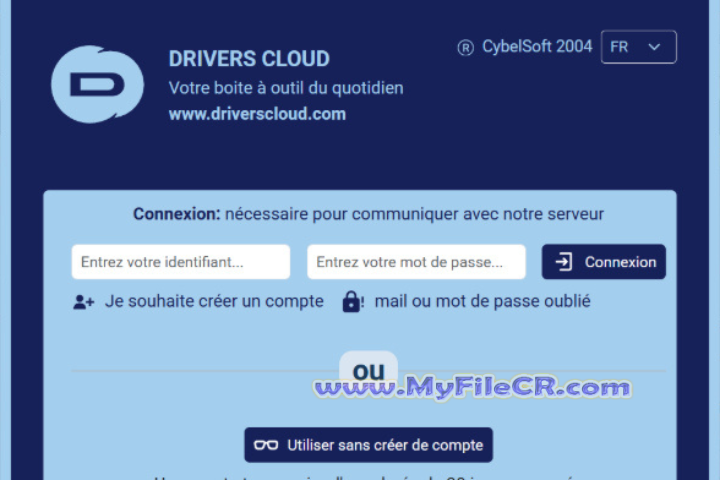Click the DriversCloud round D logo
The image size is (720, 480).
coord(97,84)
